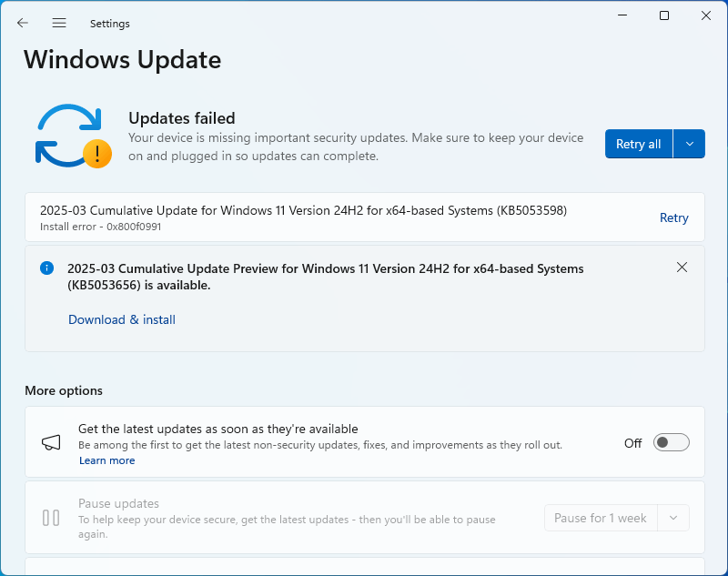Viewport: 728px width, 576px height.
Task: Turn on get latest updates toggle
Action: 671,442
